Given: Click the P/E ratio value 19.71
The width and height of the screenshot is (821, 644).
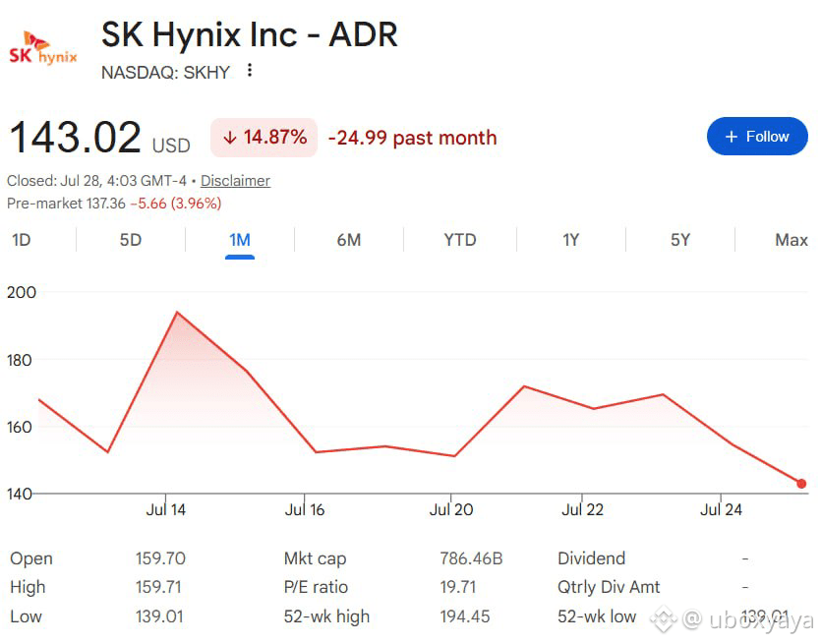Looking at the screenshot, I should [457, 587].
